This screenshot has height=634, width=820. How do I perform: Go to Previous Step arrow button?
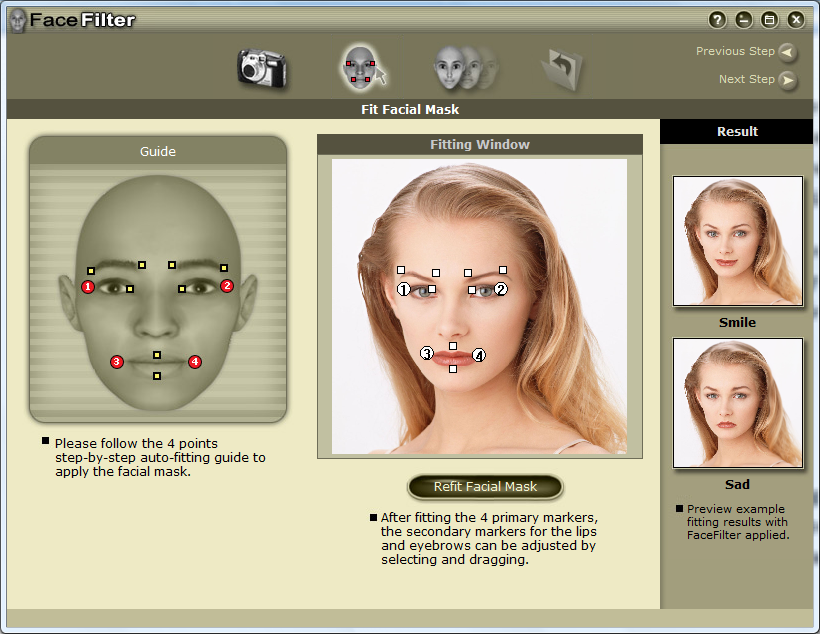point(788,52)
